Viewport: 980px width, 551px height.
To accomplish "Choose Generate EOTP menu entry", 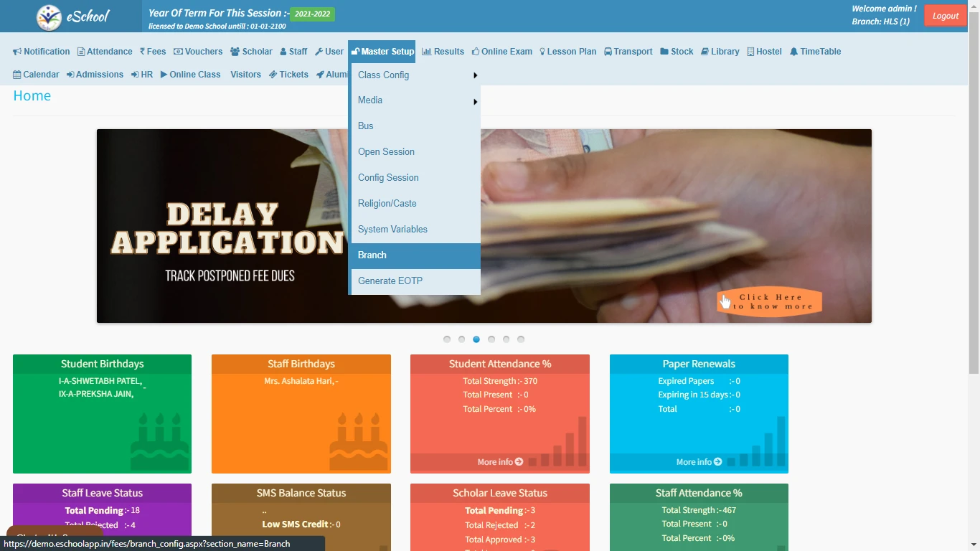I will click(x=390, y=281).
